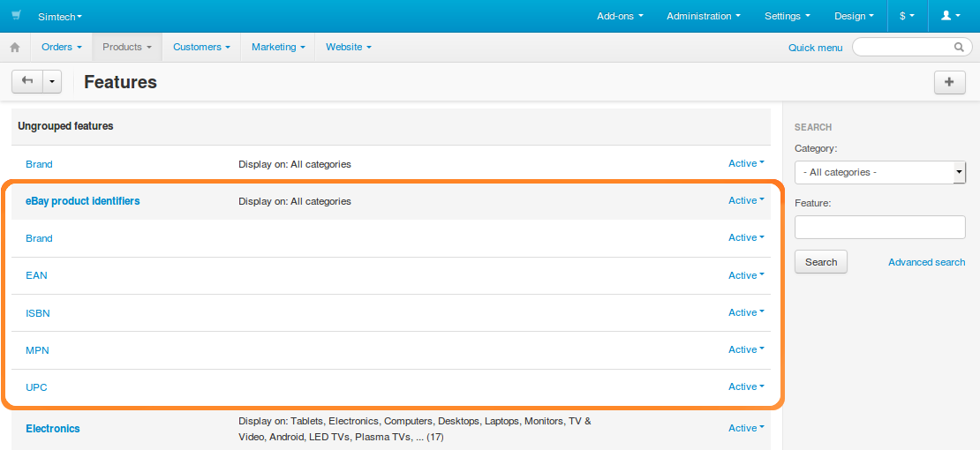
Task: Click 'Display on: All categories' in eBay row
Action: [x=295, y=201]
